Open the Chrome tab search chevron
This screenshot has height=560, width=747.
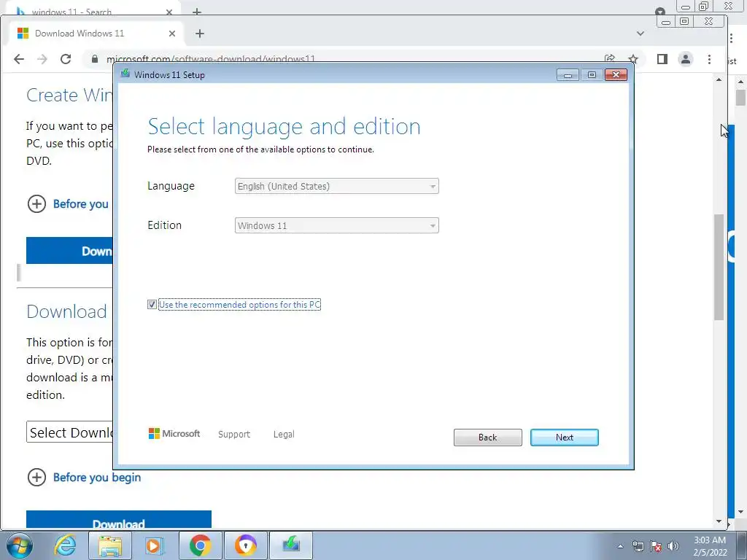(640, 34)
